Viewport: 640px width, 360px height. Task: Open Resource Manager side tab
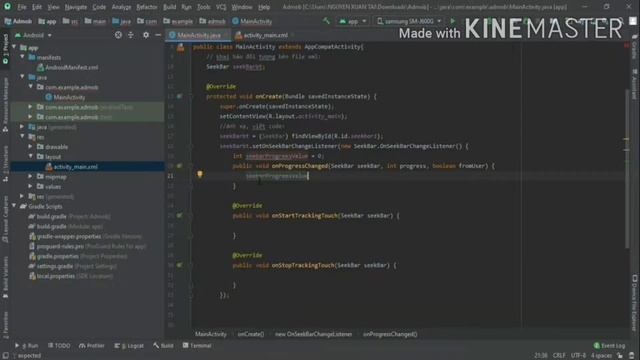[5, 104]
